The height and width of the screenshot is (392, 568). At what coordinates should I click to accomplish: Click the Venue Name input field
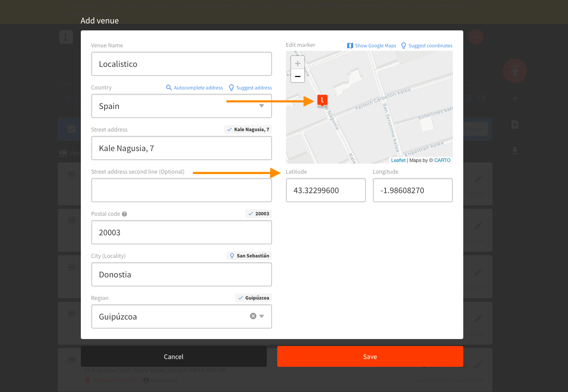(x=181, y=64)
